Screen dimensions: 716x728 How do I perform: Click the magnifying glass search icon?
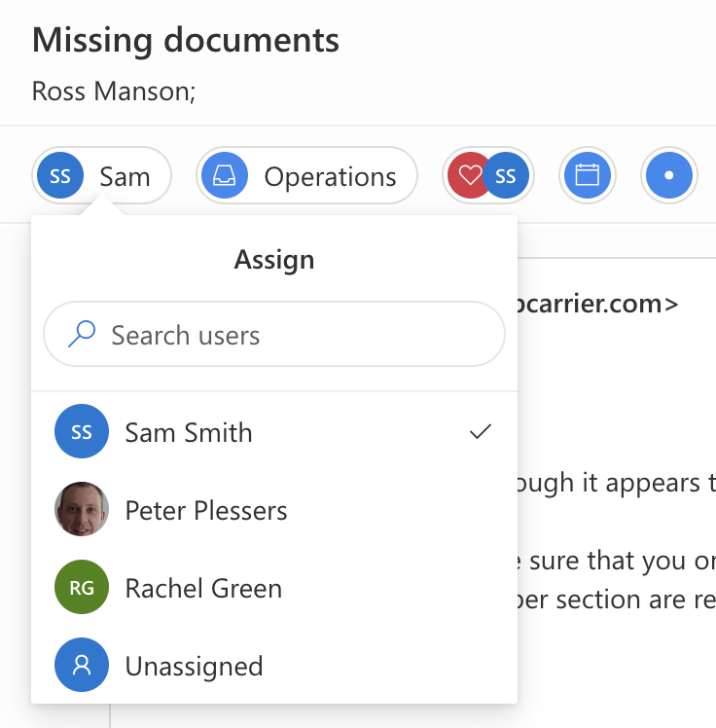(x=82, y=334)
